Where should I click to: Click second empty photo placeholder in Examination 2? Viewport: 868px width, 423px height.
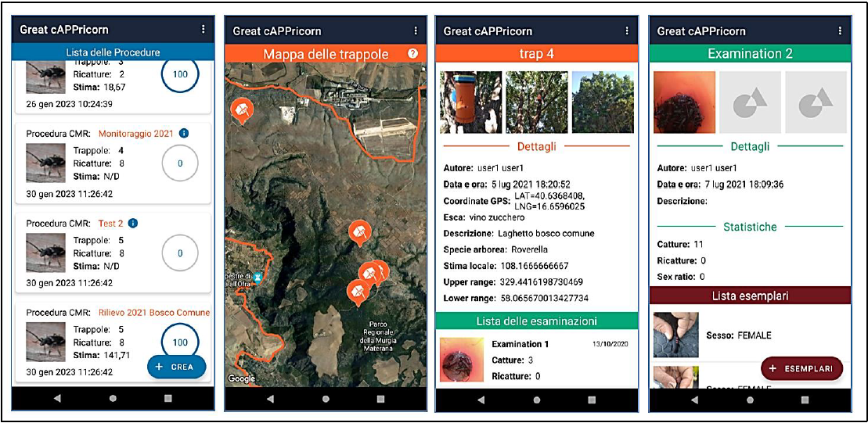pyautogui.click(x=816, y=102)
